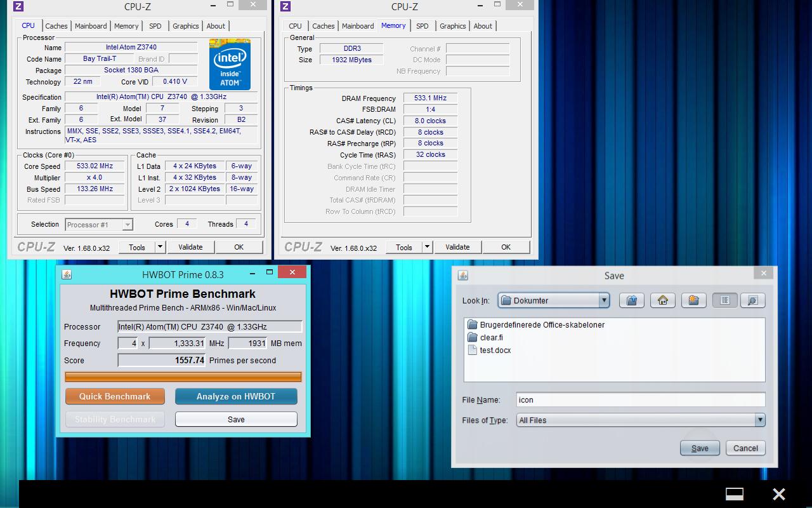Click the Intel Atom Z3740 name value
This screenshot has width=812, height=508.
click(131, 47)
